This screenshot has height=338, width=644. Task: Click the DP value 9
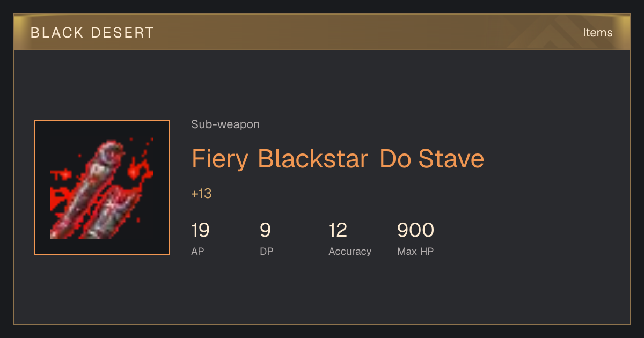(265, 230)
